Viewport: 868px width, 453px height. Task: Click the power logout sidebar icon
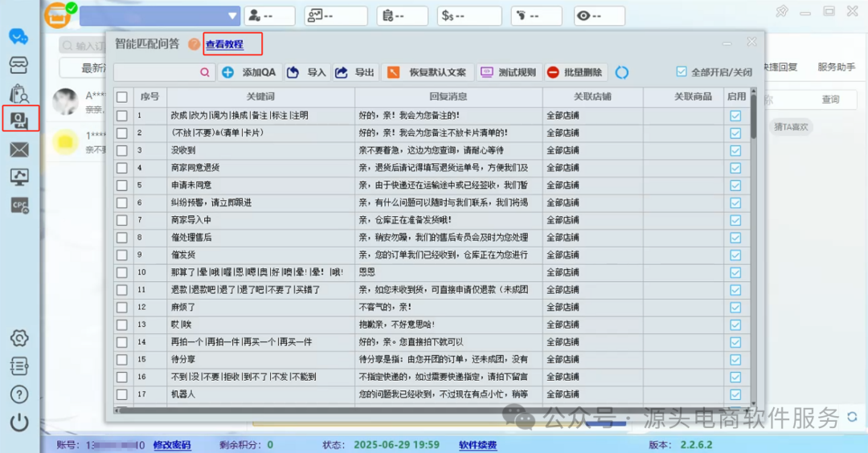(19, 422)
